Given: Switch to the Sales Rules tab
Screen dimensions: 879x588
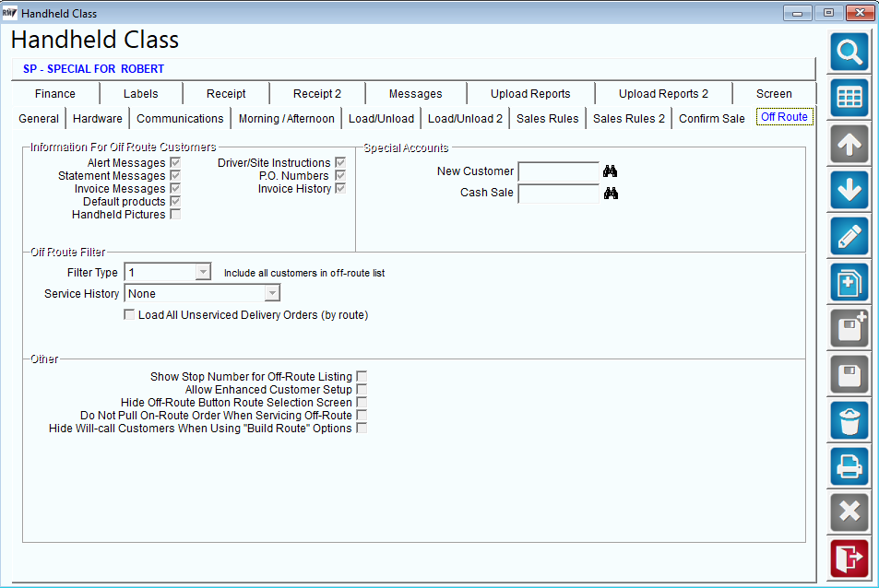Looking at the screenshot, I should click(547, 119).
